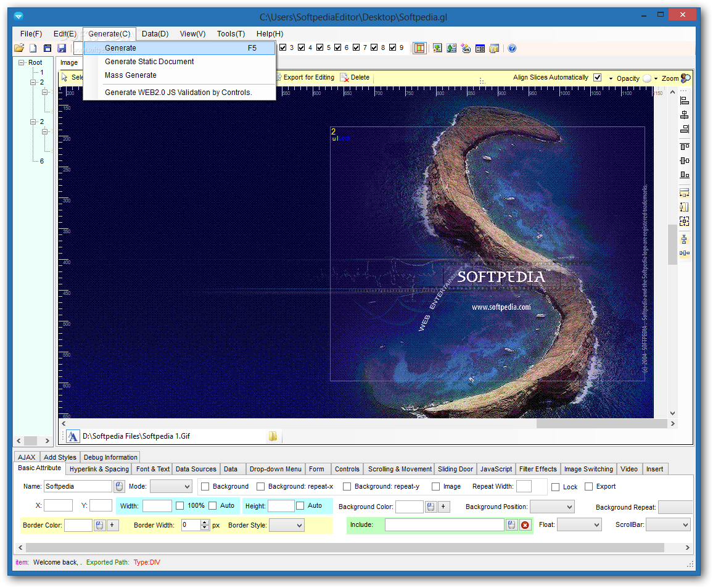Open the Mode dropdown
The height and width of the screenshot is (588, 713).
[171, 486]
